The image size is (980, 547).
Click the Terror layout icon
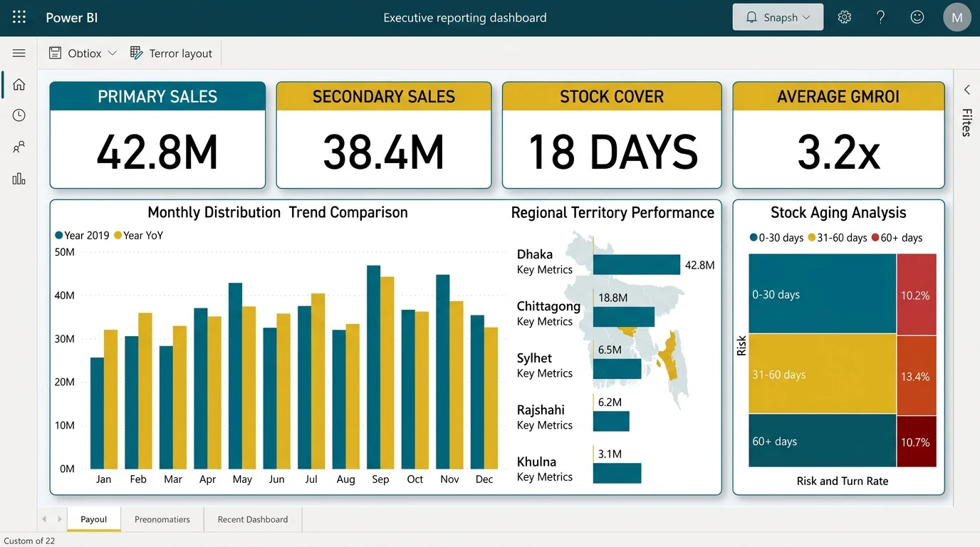tap(137, 53)
